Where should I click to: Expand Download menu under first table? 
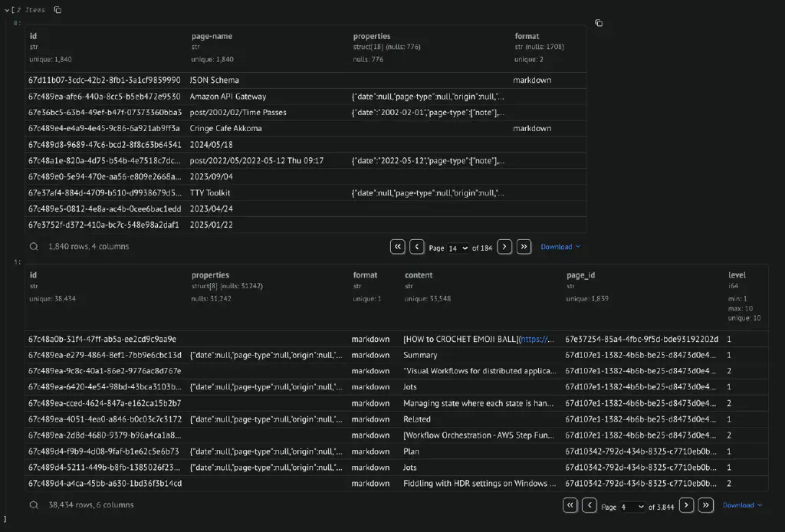point(560,247)
